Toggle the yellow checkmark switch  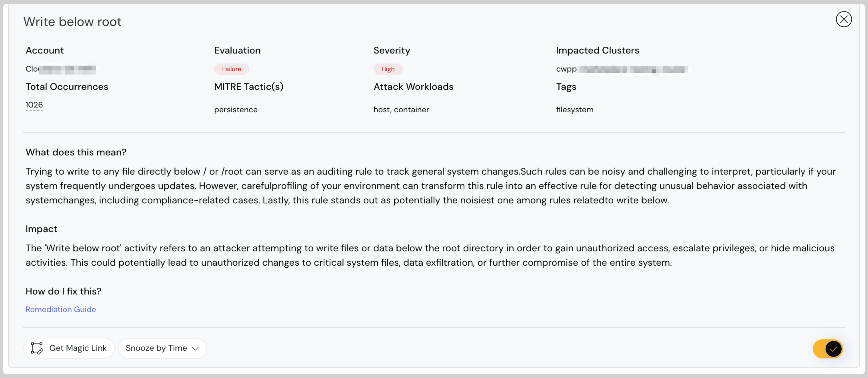tap(828, 349)
